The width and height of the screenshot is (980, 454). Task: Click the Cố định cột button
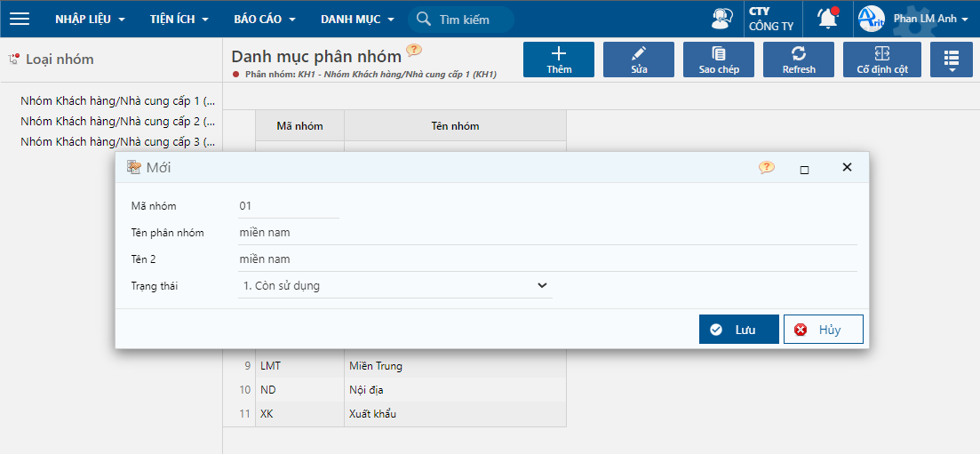pyautogui.click(x=881, y=60)
